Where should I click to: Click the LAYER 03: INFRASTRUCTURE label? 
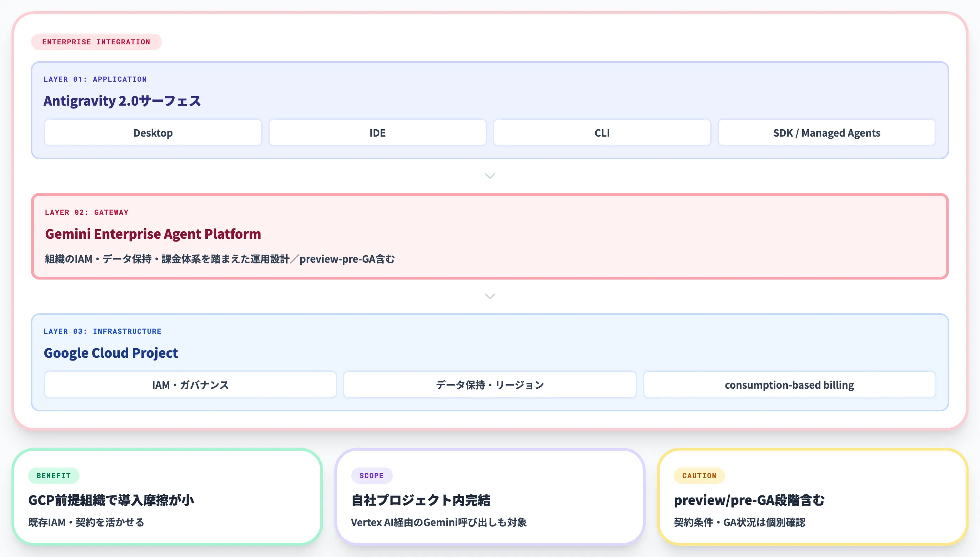click(x=102, y=331)
